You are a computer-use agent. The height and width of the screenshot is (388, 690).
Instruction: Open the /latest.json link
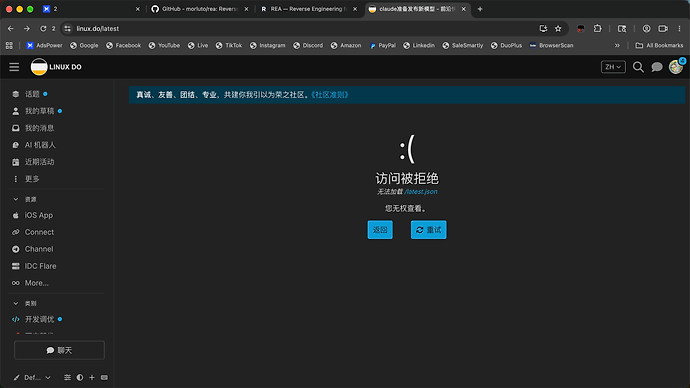421,191
